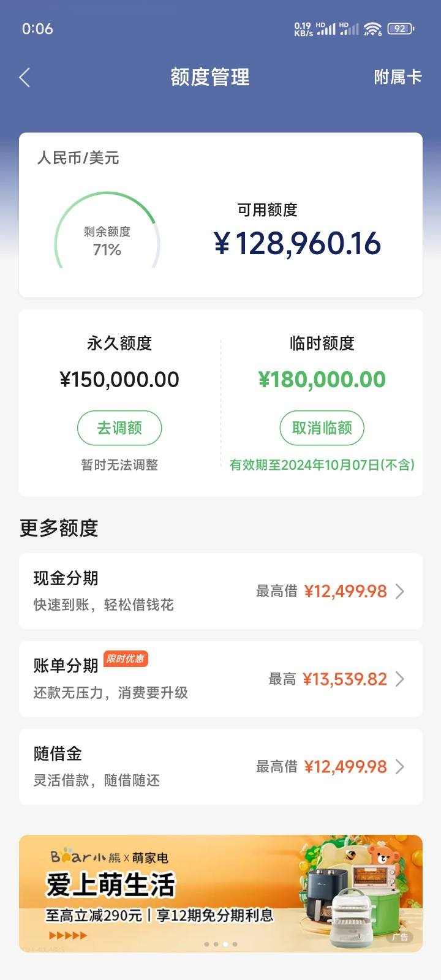
Task: Expand the 账单分期 chevron arrow
Action: [x=400, y=679]
